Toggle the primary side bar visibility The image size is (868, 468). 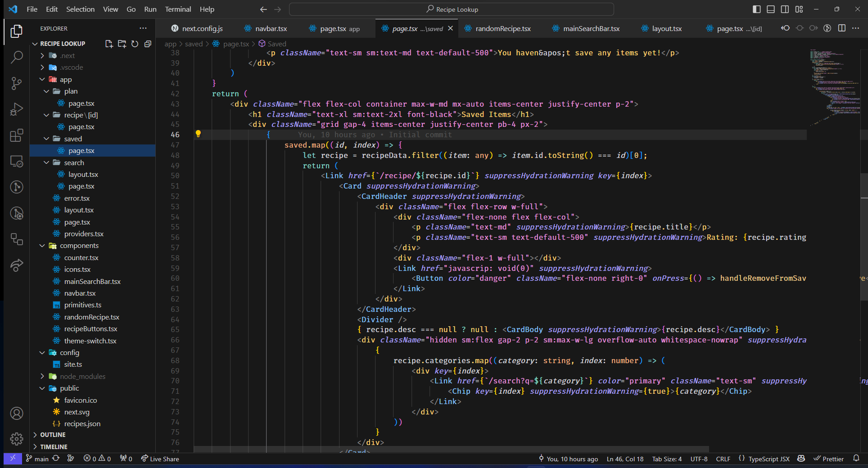pyautogui.click(x=757, y=9)
